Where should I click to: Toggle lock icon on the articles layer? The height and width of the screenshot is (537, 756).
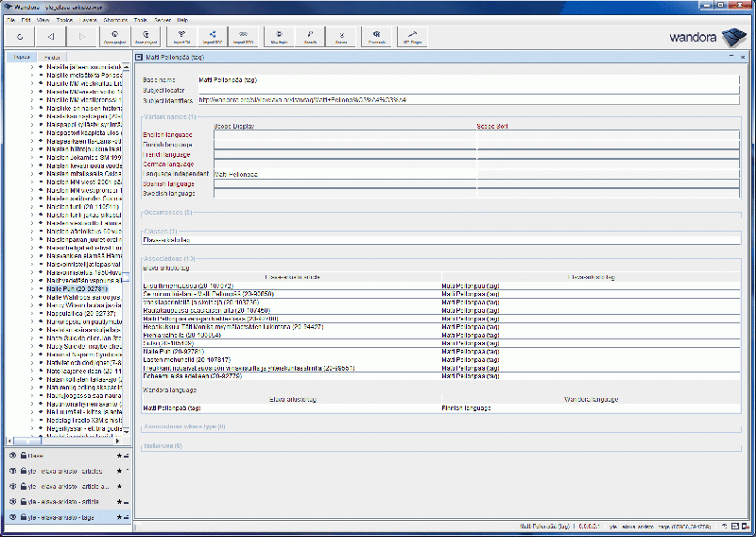[x=23, y=471]
